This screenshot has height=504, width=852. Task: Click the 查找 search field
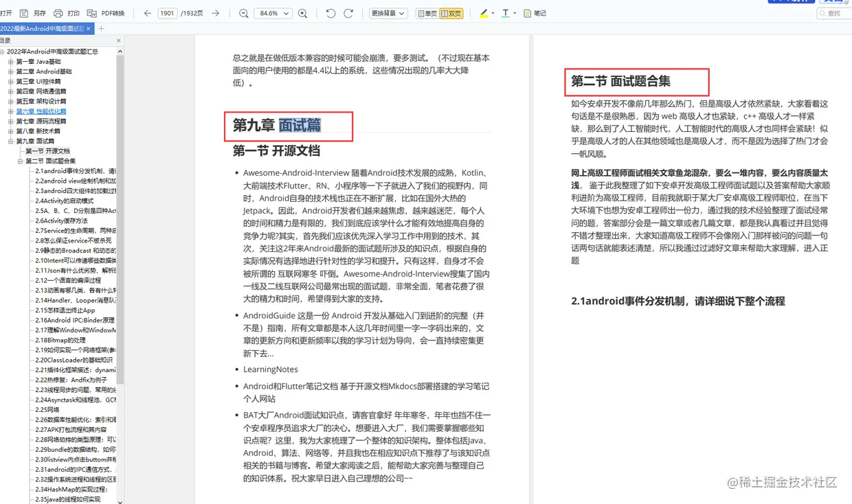834,13
